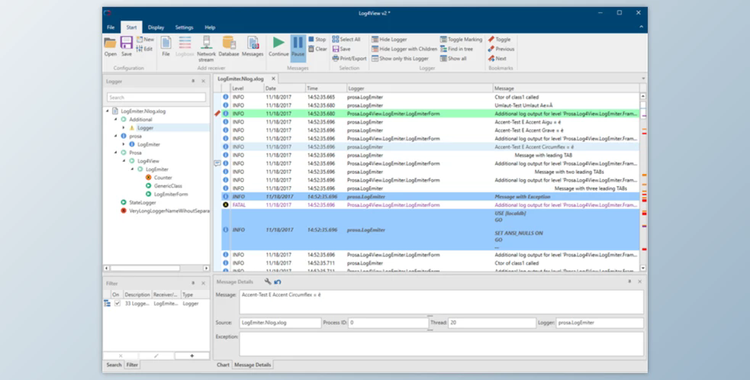This screenshot has height=380, width=750.
Task: Add a File receiver
Action: coord(165,46)
